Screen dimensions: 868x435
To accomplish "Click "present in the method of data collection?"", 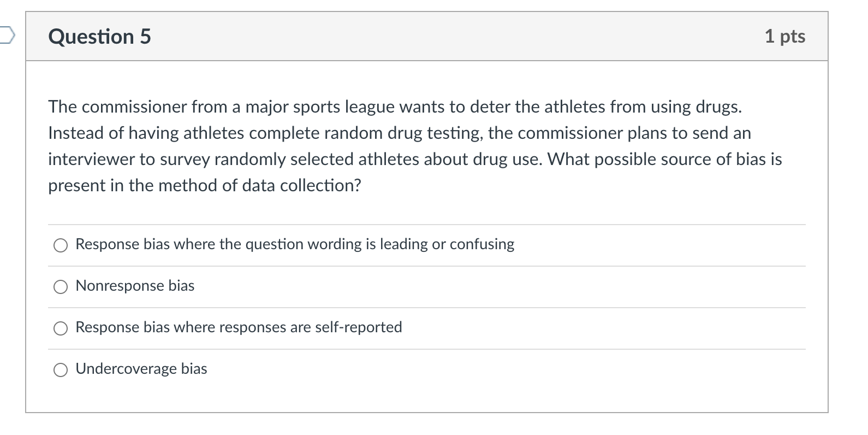I will (x=205, y=186).
